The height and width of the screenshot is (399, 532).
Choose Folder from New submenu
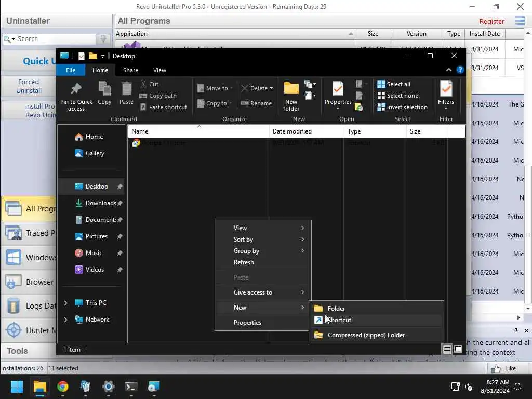click(x=376, y=309)
